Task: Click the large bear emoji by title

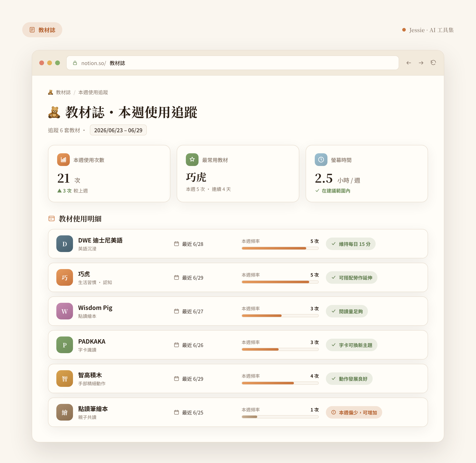Action: 54,113
